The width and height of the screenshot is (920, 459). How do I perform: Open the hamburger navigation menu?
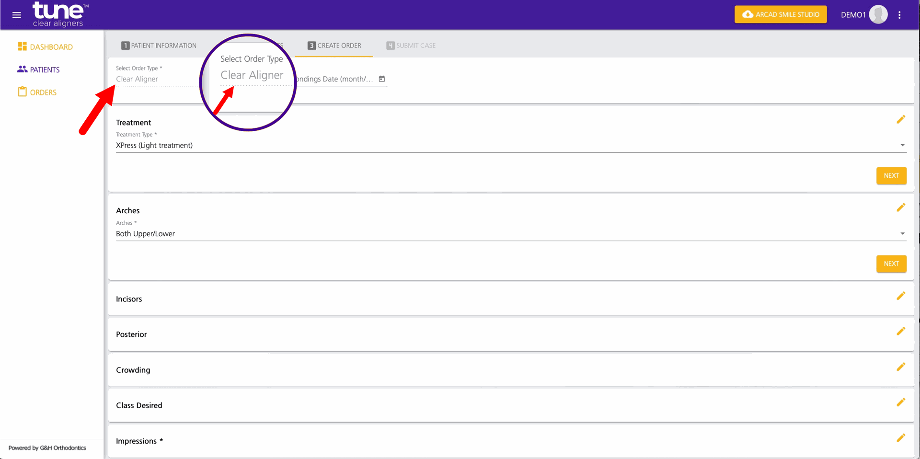(16, 15)
